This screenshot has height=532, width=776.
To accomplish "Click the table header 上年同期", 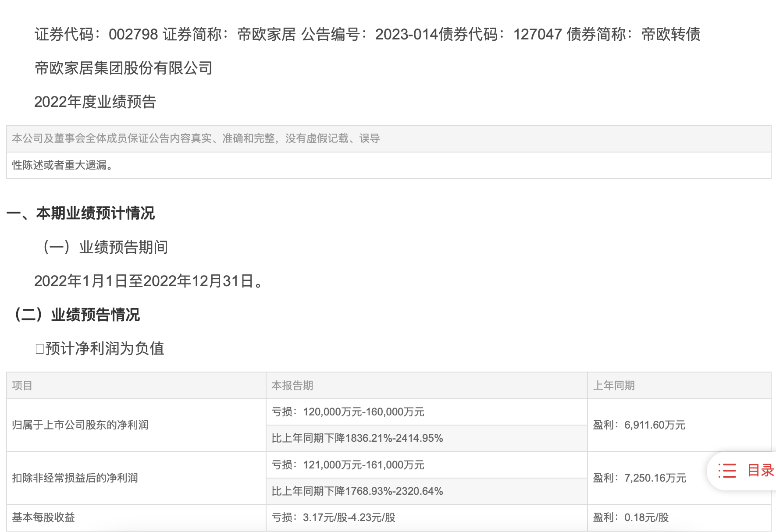I will coord(679,386).
